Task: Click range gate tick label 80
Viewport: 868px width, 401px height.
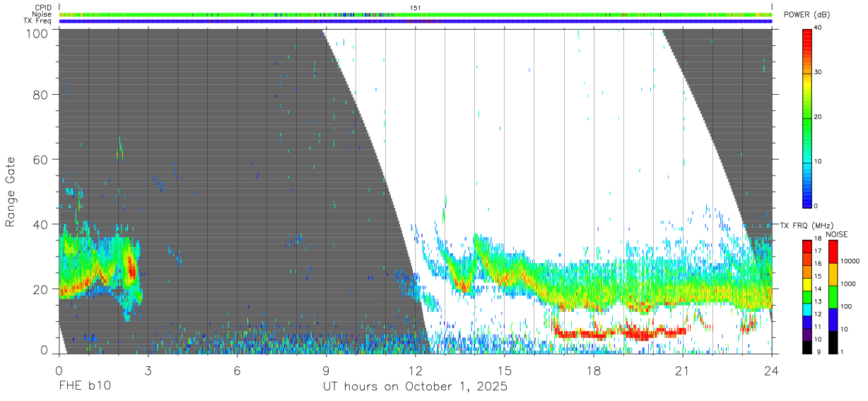Action: point(40,95)
